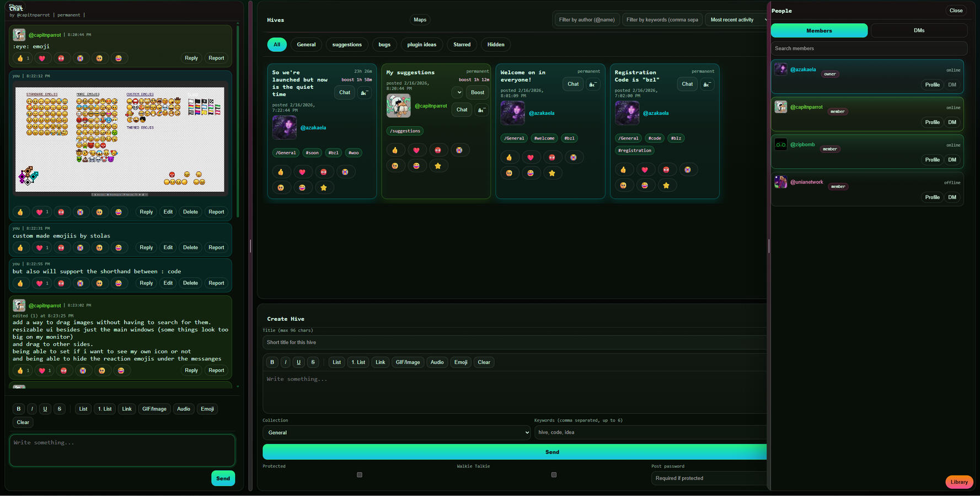React with laughing emoji on 'custom made emojiis' message

[119, 248]
